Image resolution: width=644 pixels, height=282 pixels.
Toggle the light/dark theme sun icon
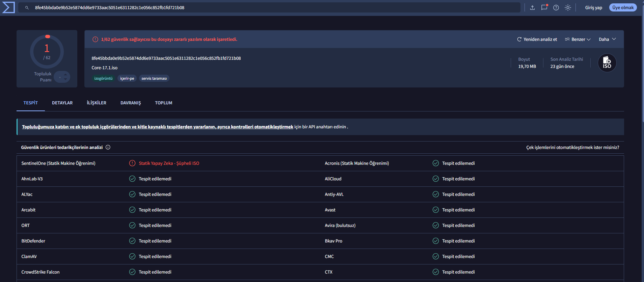(x=568, y=7)
